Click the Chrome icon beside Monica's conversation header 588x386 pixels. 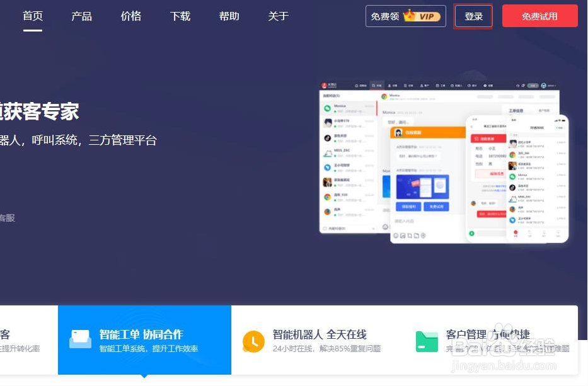coord(383,96)
